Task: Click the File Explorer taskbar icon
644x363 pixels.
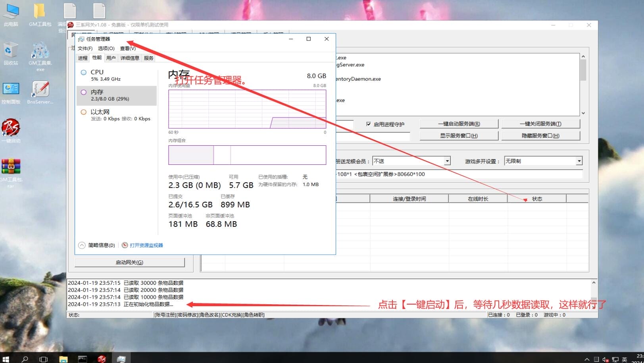Action: 63,359
